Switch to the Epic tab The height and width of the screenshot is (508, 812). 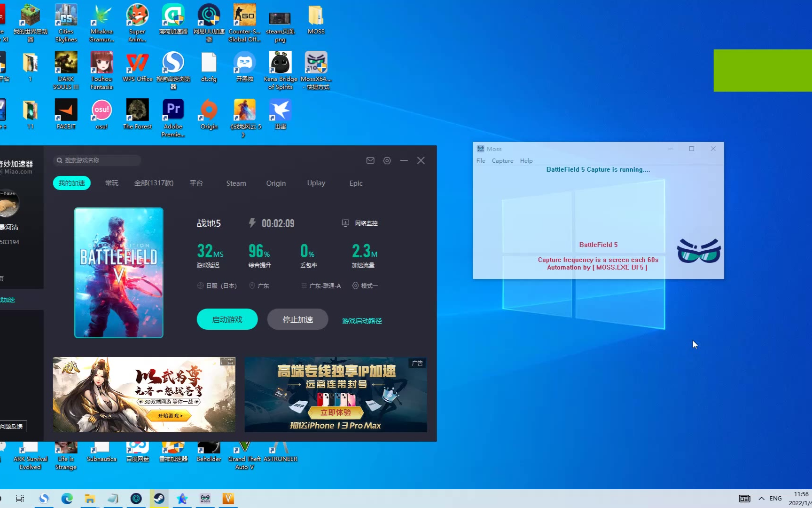click(x=356, y=183)
